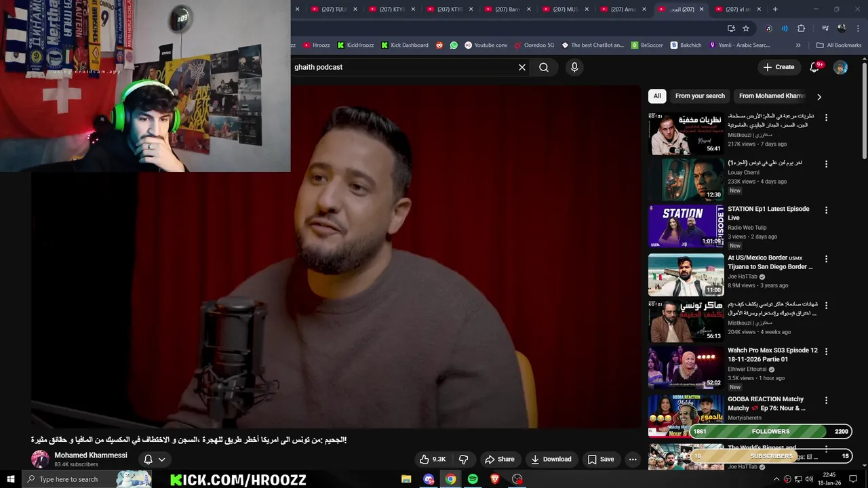Open All Bookmarks folder
Viewport: 868px width, 488px height.
pyautogui.click(x=839, y=45)
